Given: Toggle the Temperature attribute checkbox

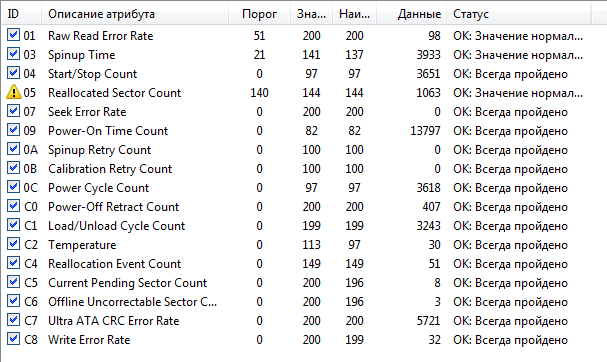Looking at the screenshot, I should [x=13, y=244].
